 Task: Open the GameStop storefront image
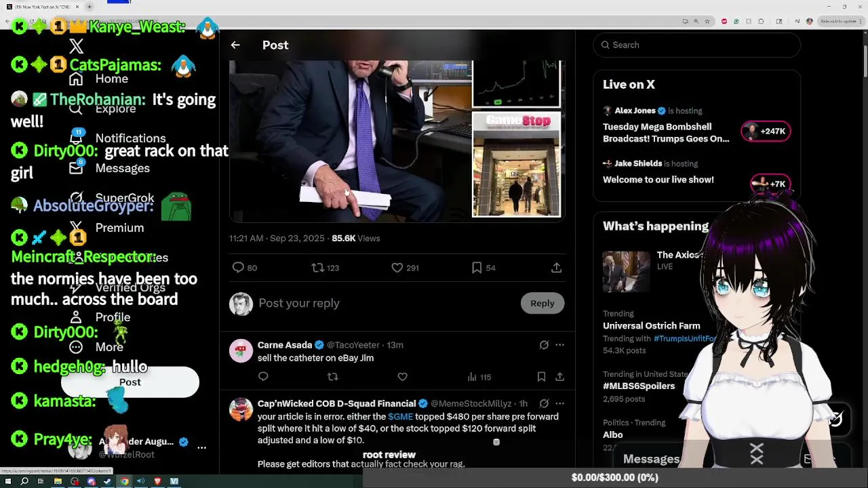tap(517, 165)
